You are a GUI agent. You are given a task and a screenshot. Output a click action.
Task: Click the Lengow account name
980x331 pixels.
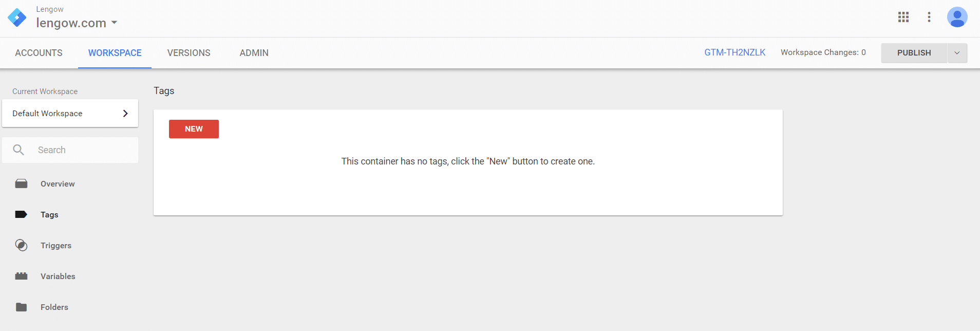pyautogui.click(x=50, y=9)
